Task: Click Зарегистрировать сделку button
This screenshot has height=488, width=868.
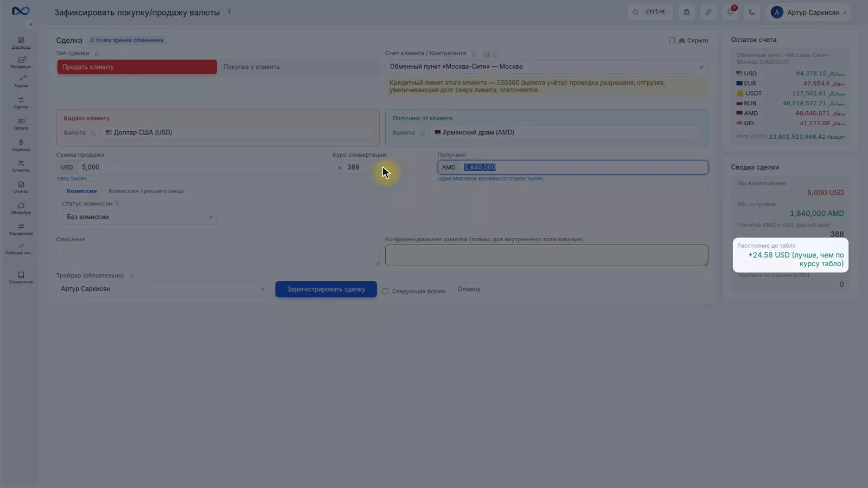Action: tap(326, 289)
